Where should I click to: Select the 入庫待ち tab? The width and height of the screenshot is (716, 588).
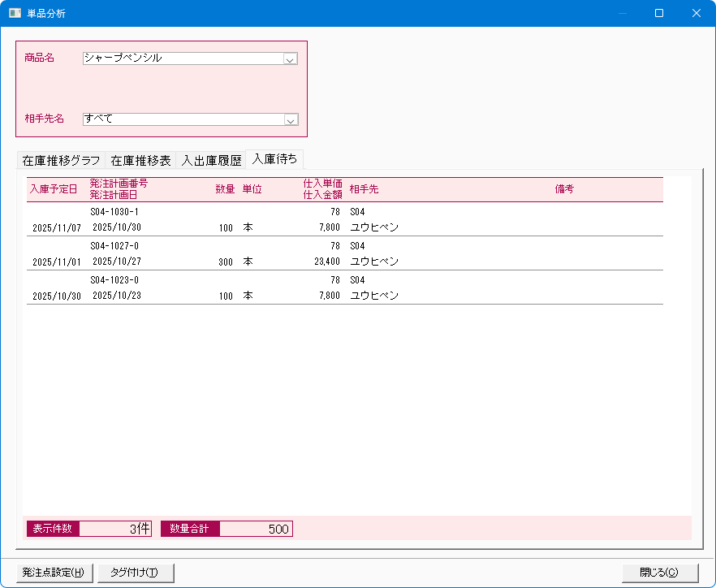[x=274, y=159]
